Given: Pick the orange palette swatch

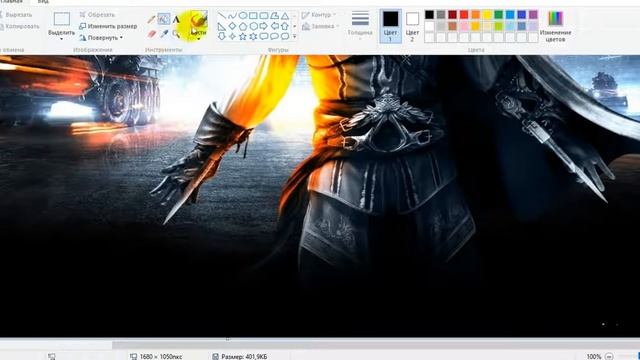Looking at the screenshot, I should pyautogui.click(x=476, y=15).
